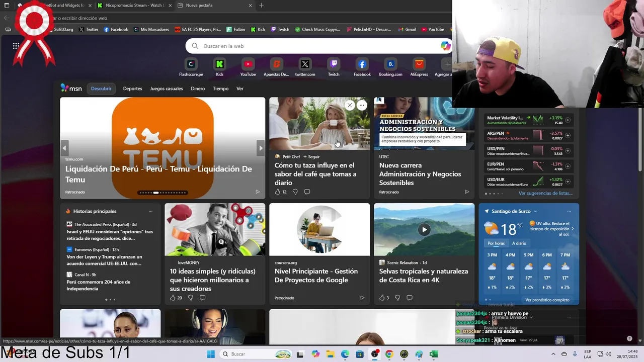The height and width of the screenshot is (362, 644).
Task: Open the Futbin bookmark
Action: [236, 29]
